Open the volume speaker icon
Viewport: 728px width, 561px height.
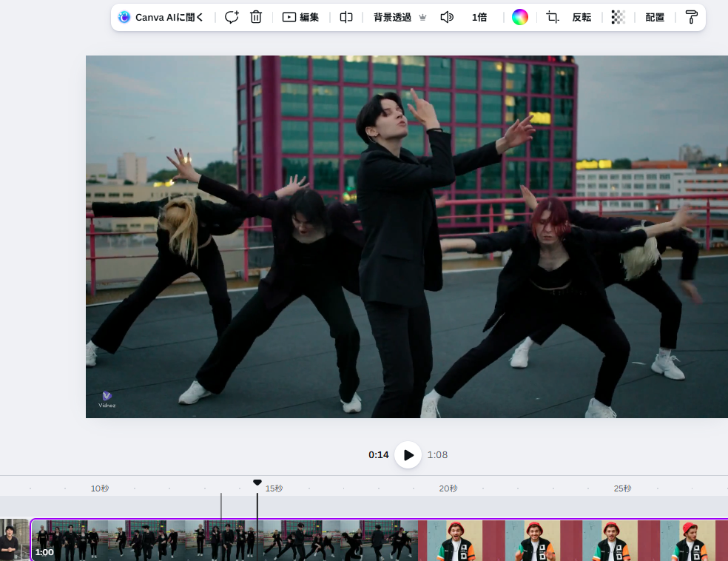(x=447, y=17)
